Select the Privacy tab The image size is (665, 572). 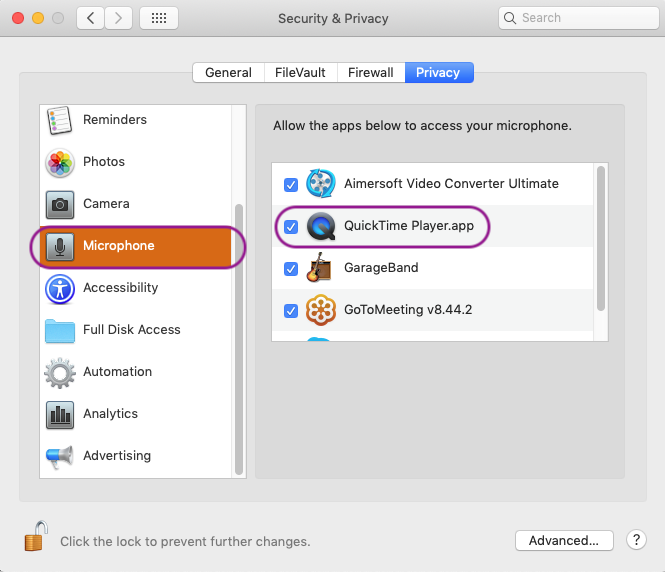pyautogui.click(x=439, y=73)
